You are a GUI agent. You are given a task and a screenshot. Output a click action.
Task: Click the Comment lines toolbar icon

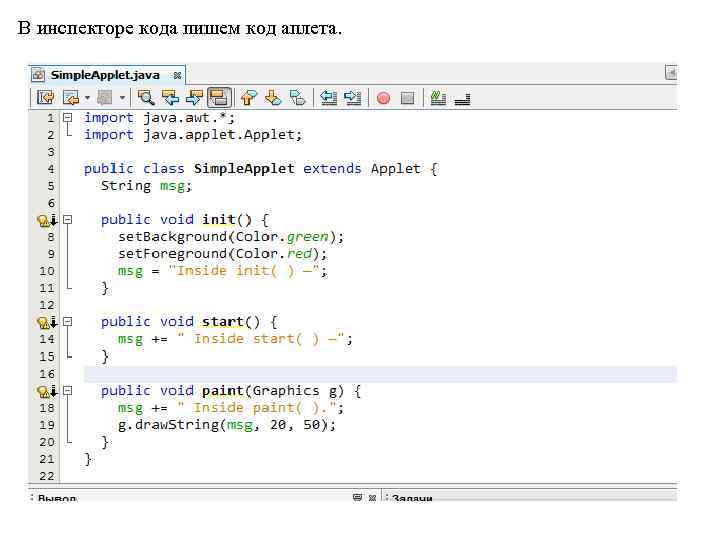coord(437,97)
